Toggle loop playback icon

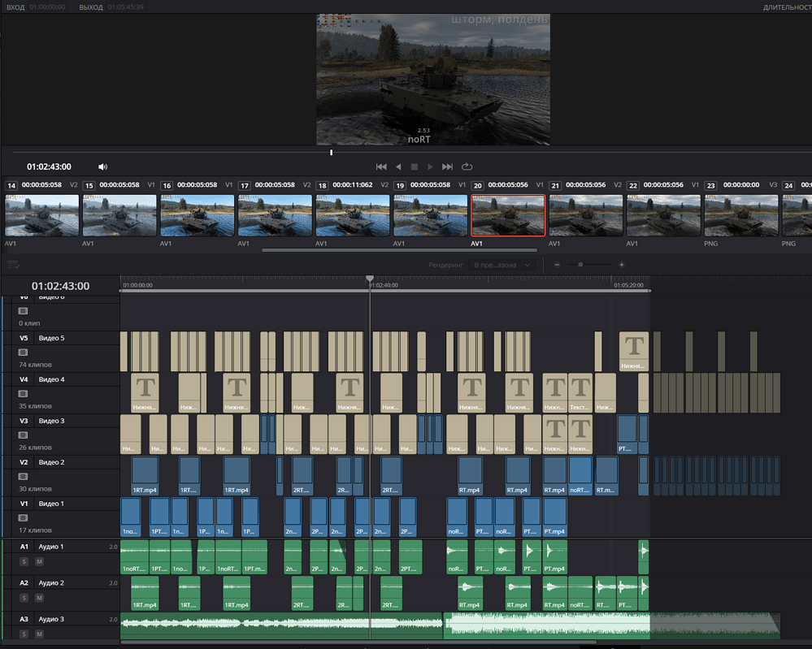coord(467,167)
